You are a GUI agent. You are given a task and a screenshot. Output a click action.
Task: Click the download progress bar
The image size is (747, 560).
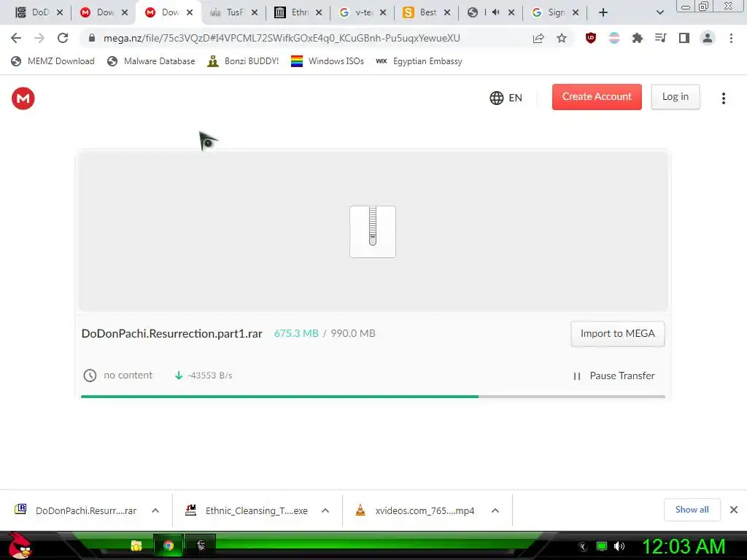[x=373, y=396]
